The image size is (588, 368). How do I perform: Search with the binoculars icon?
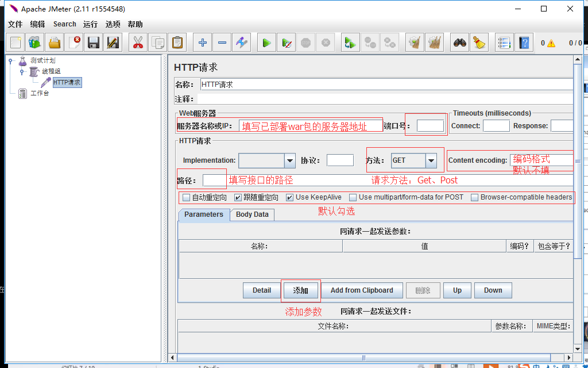pos(460,43)
